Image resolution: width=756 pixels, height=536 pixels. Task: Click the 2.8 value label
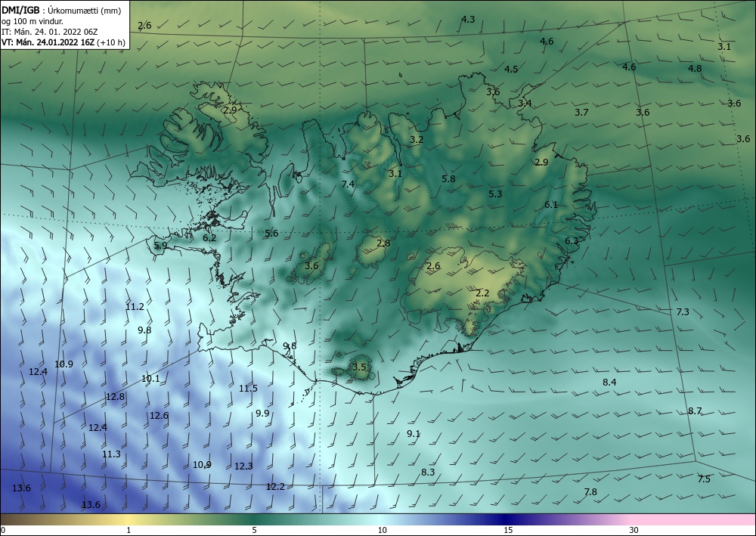click(x=383, y=243)
